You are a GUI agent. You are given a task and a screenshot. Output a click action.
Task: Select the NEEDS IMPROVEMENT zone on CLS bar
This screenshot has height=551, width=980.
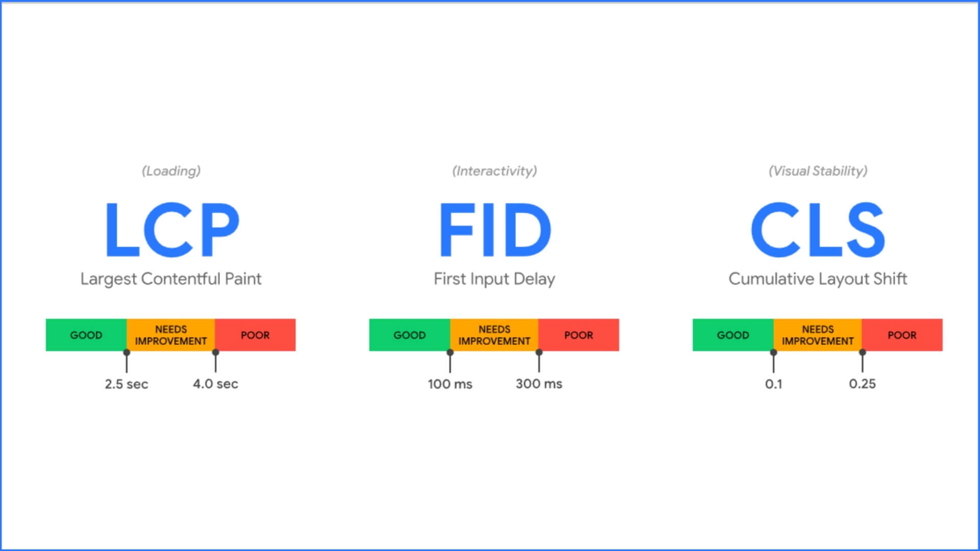pyautogui.click(x=817, y=335)
